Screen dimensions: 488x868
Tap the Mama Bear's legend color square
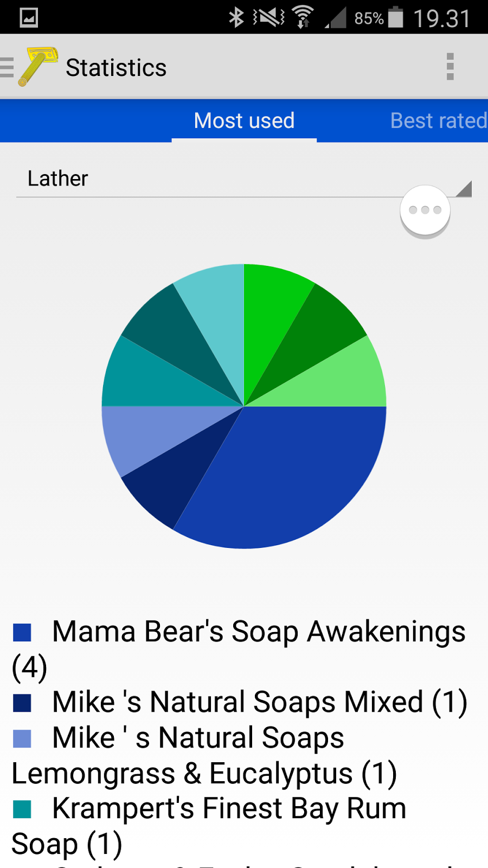click(x=22, y=632)
